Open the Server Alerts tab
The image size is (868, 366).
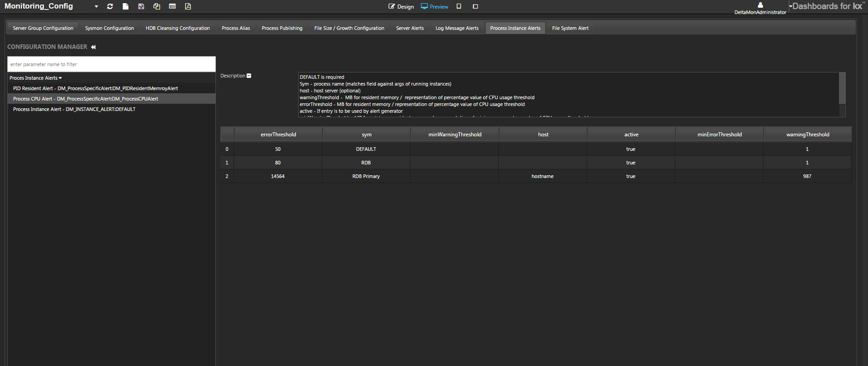(410, 28)
